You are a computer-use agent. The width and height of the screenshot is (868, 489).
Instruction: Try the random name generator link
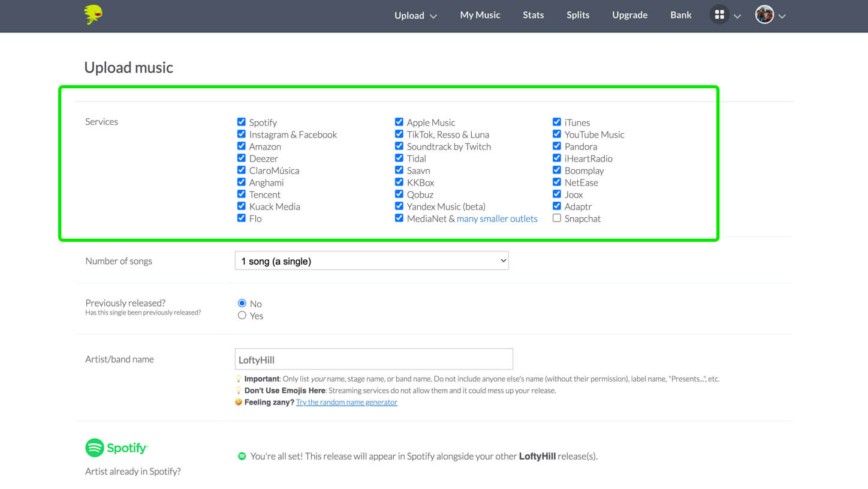coord(346,402)
